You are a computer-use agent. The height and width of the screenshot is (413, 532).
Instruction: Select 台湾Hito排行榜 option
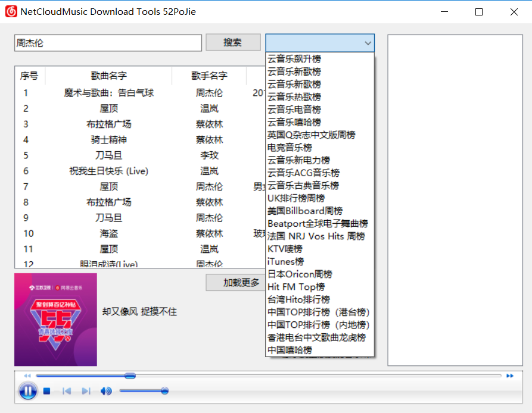pyautogui.click(x=319, y=299)
